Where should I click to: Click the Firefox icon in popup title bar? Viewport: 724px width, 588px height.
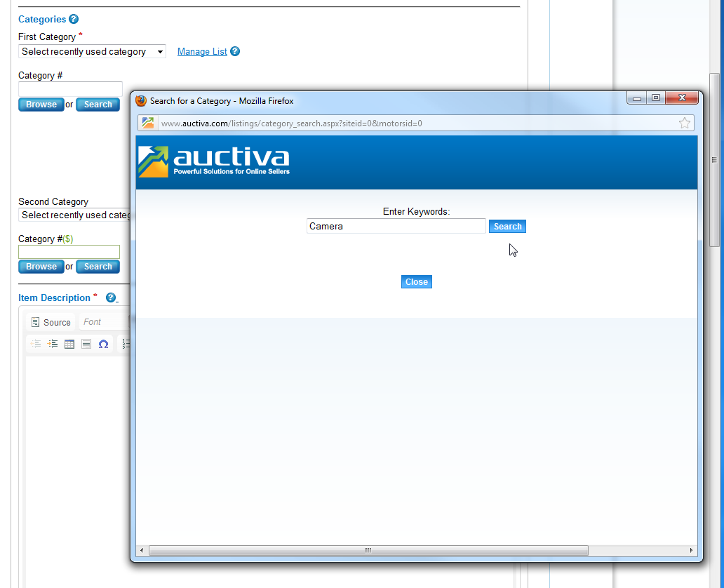[x=141, y=101]
